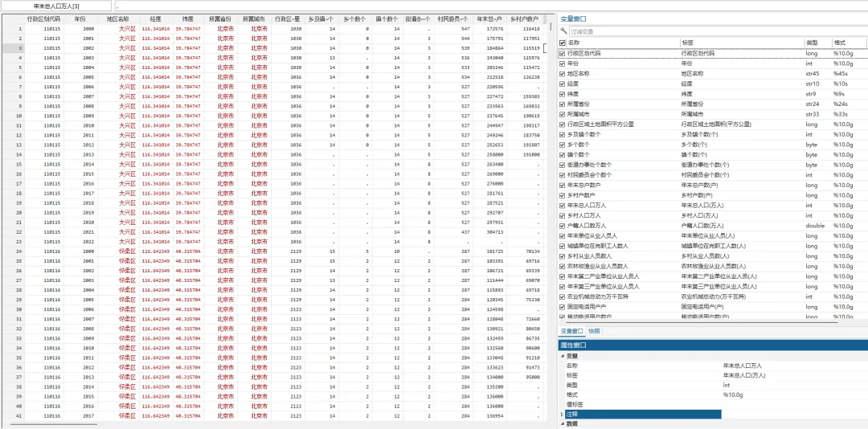The height and width of the screenshot is (429, 868).
Task: Select the 所属城市 column header in grid
Action: coord(254,18)
